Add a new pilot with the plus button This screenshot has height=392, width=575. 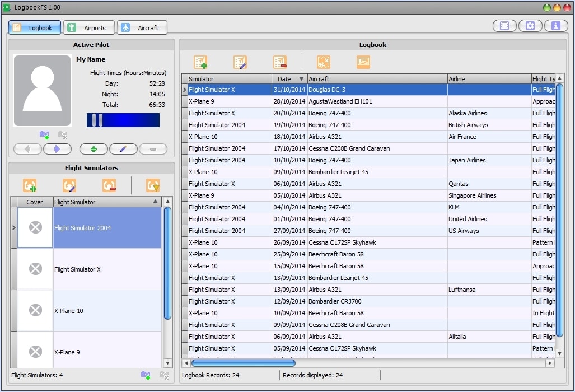(94, 149)
